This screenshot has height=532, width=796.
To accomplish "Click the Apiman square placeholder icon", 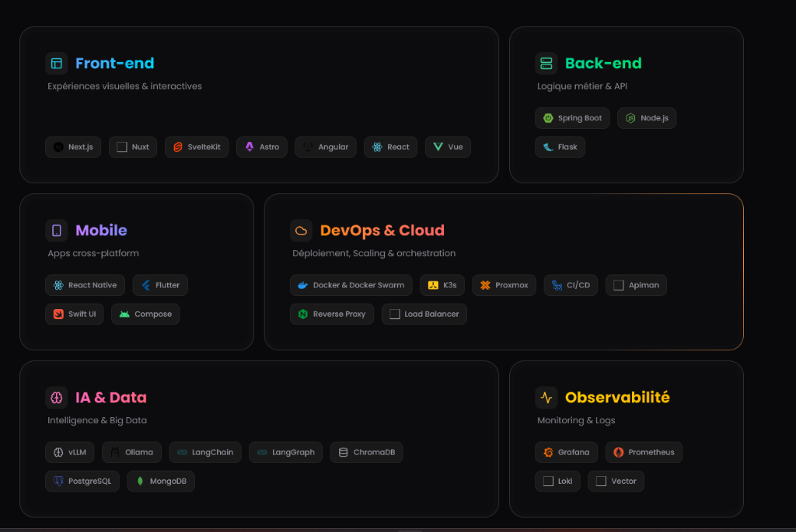I will click(x=619, y=286).
